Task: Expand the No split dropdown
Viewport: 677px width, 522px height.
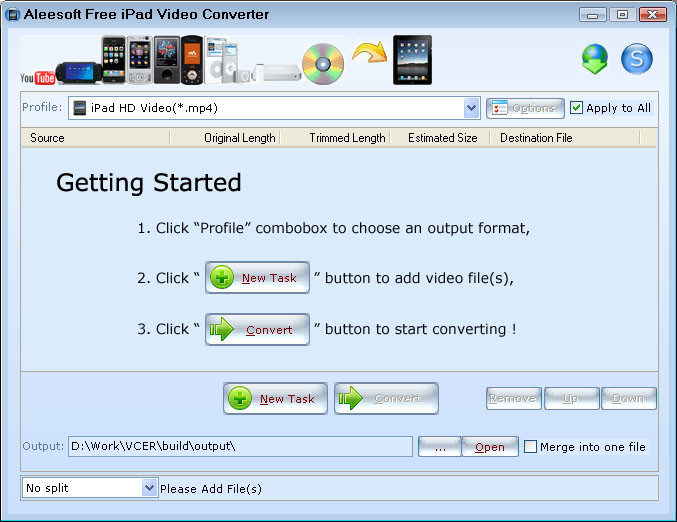Action: click(149, 488)
